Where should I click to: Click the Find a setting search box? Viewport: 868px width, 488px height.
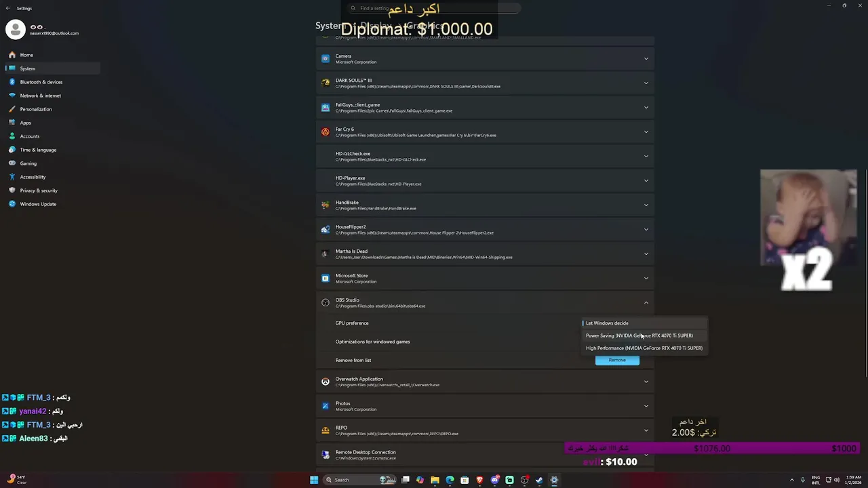[x=434, y=8]
